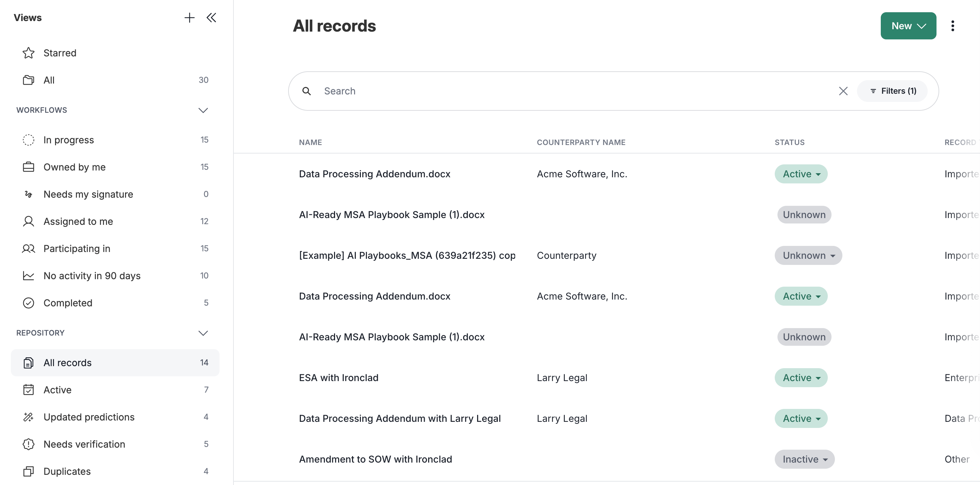Collapse the Views sidebar panel
This screenshot has height=485, width=980.
pos(211,18)
